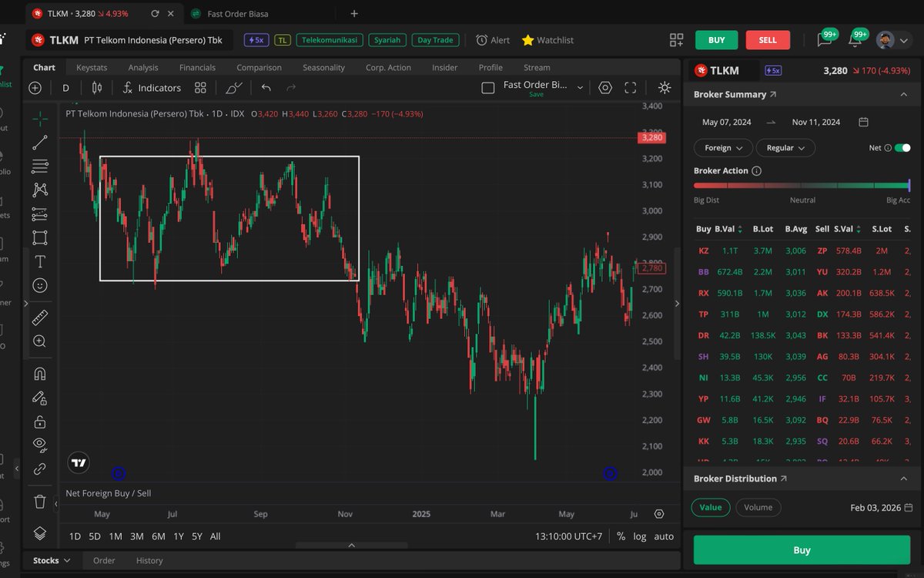Open the Keystats tab

[x=92, y=68]
